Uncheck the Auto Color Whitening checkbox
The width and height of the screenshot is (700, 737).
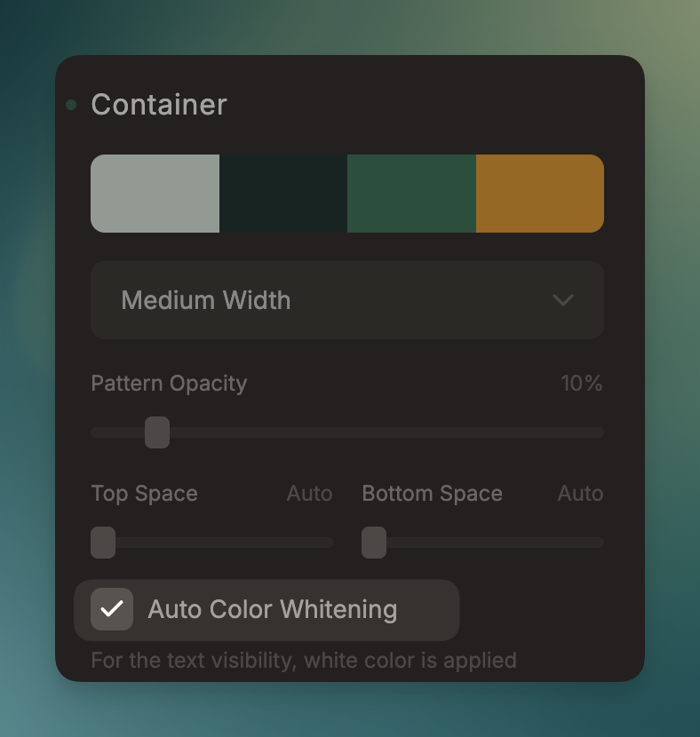(x=112, y=609)
